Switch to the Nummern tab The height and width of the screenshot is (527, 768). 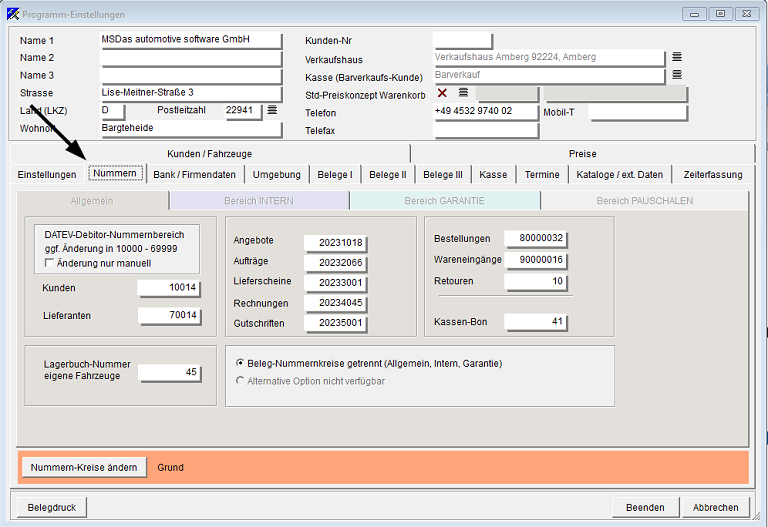click(x=115, y=173)
